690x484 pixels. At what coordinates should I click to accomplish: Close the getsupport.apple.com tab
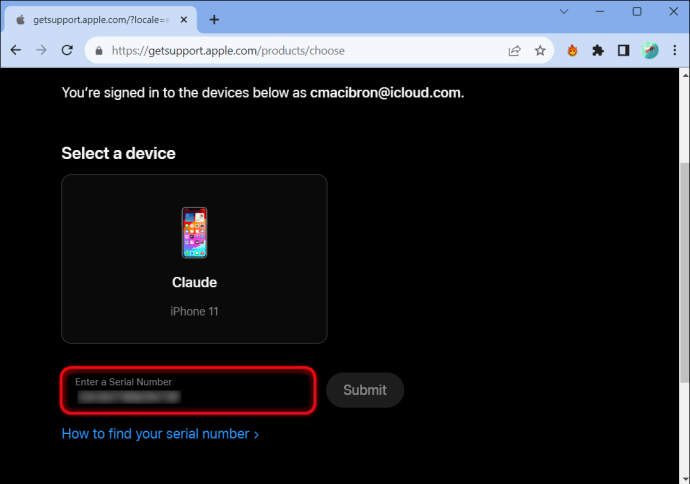[184, 20]
